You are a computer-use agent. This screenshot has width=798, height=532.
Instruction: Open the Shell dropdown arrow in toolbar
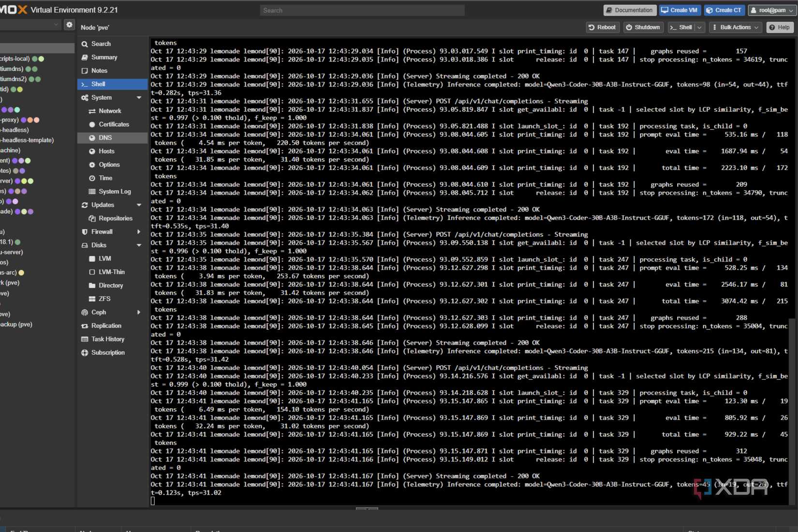[699, 28]
